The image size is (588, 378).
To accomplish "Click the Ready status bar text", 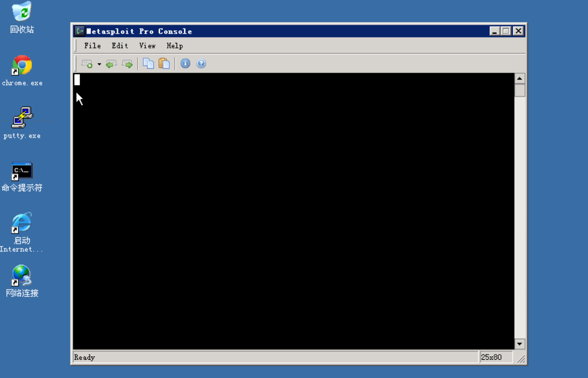I will 85,357.
